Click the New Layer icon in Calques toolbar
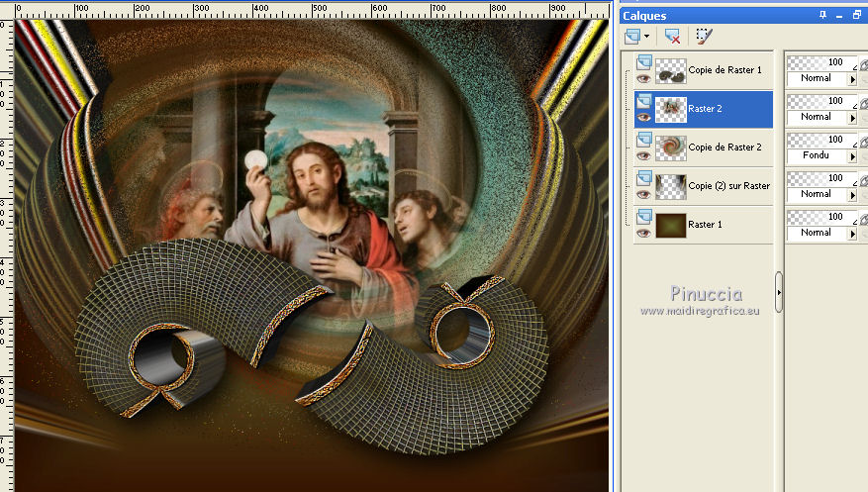 click(632, 37)
